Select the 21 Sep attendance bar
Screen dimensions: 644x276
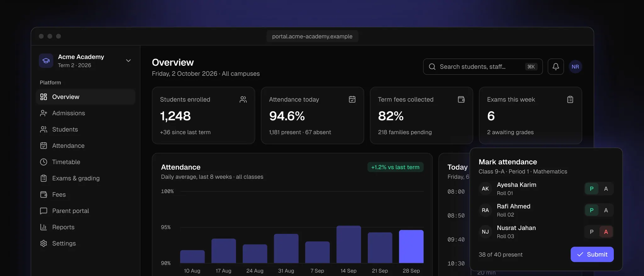pos(380,248)
